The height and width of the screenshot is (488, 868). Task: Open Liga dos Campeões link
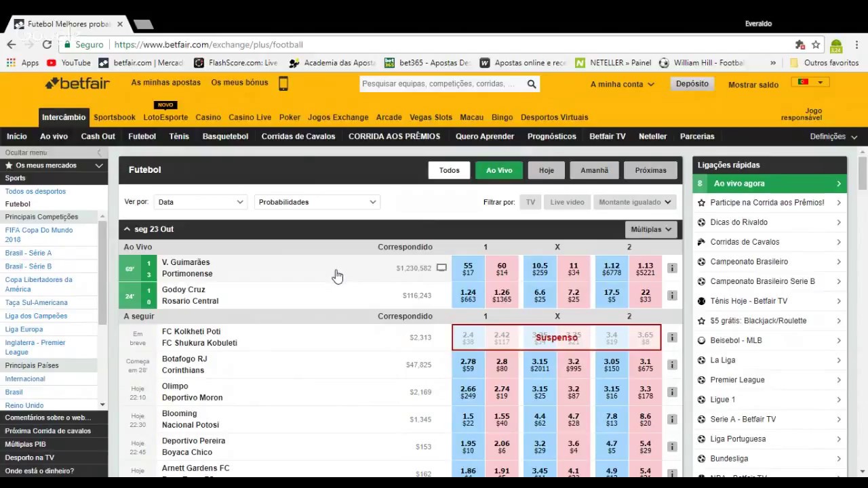click(x=36, y=316)
